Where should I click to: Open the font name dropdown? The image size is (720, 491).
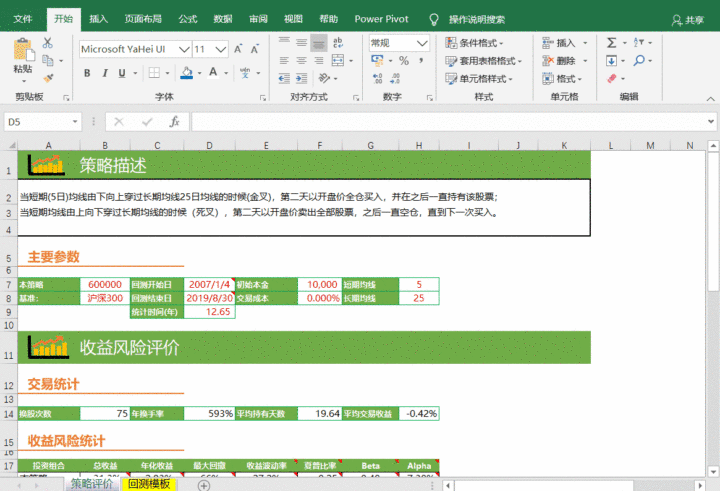184,49
